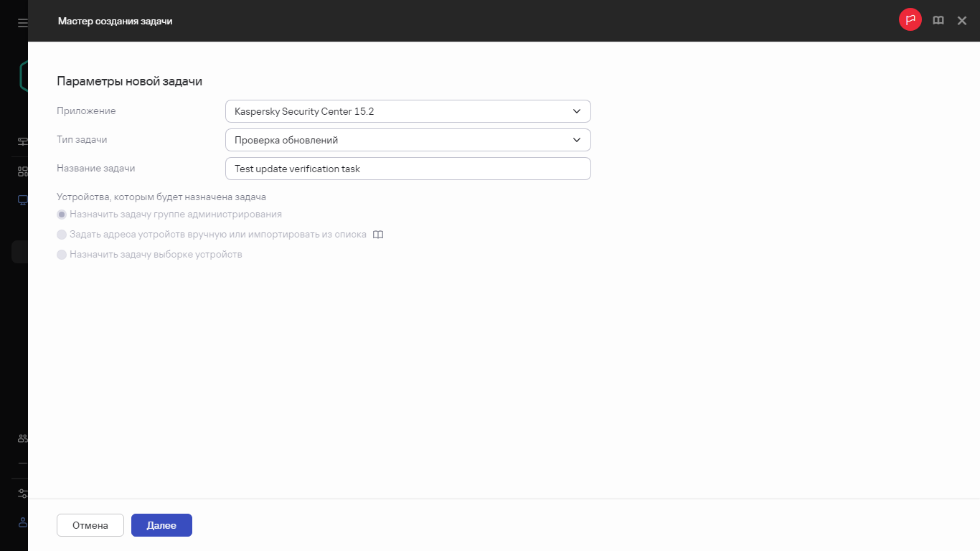Expand the Тип задачи dropdown
The height and width of the screenshot is (551, 980).
click(407, 140)
